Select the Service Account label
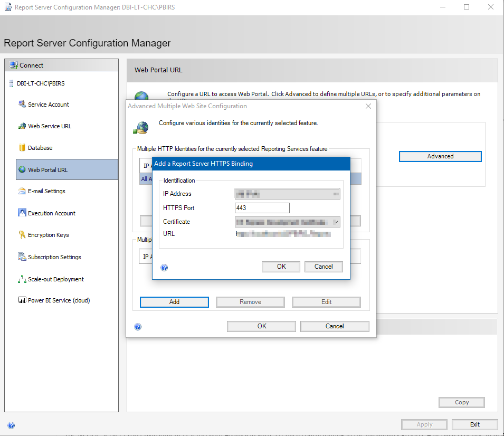Viewport: 504px width, 436px height. 49,105
